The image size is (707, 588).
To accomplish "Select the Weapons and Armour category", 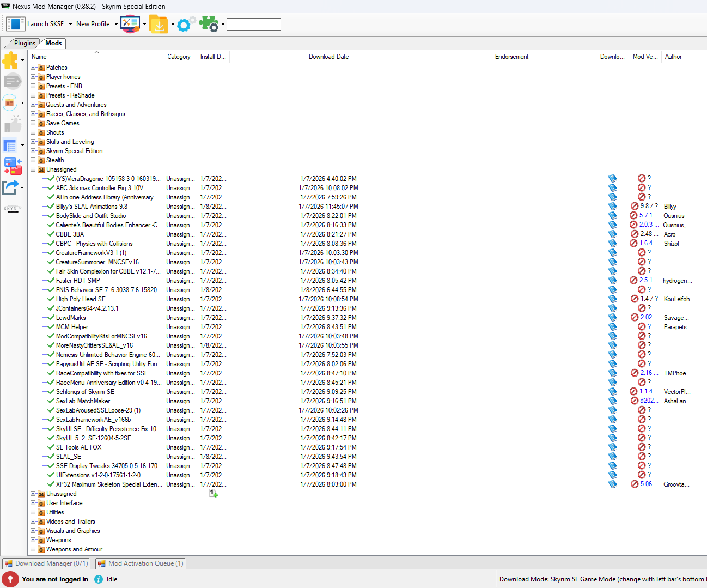I will tap(74, 549).
